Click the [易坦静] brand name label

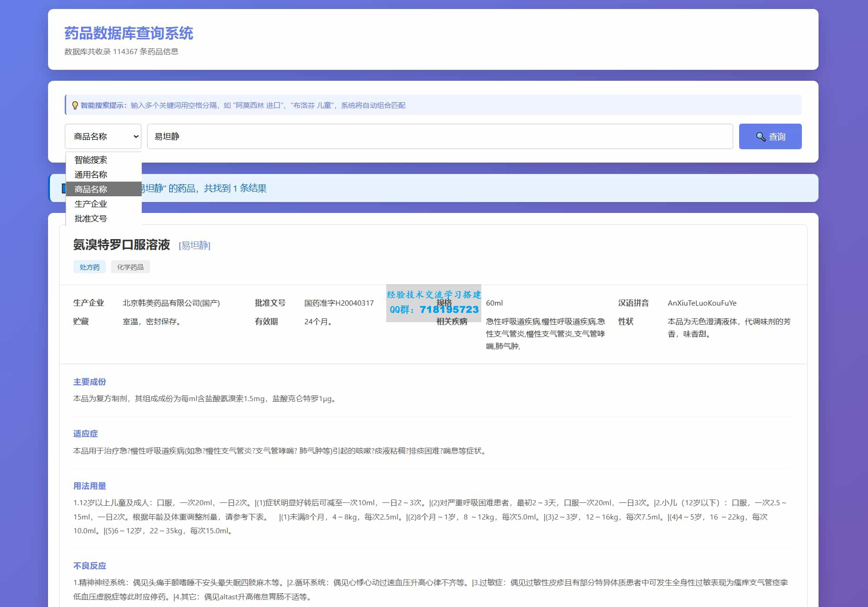tap(195, 245)
